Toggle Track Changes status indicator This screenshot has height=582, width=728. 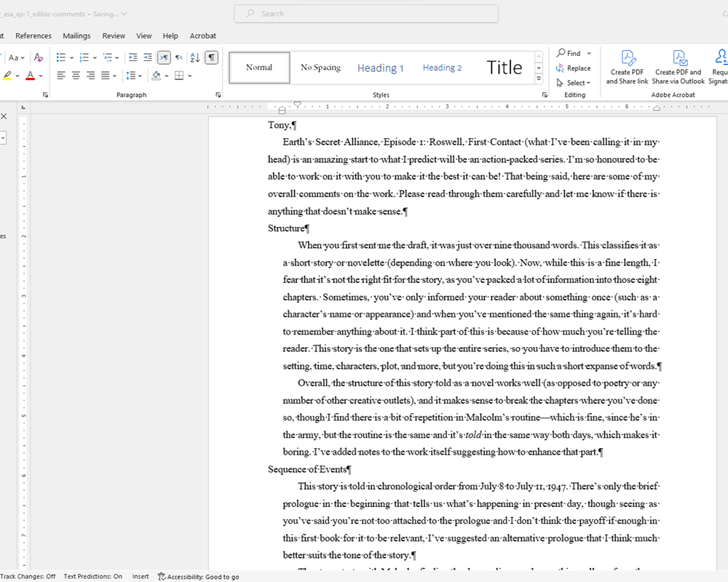[x=28, y=576]
